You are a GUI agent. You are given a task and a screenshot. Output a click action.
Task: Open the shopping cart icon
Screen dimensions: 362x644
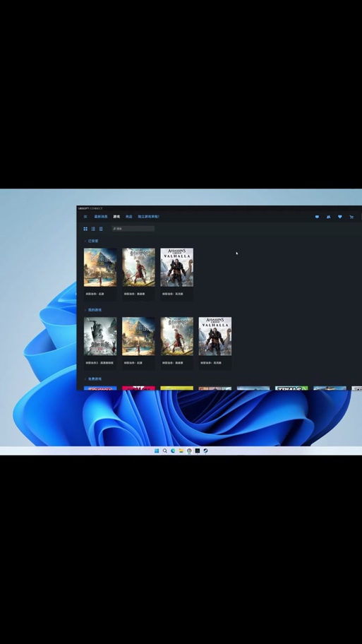pyautogui.click(x=351, y=217)
